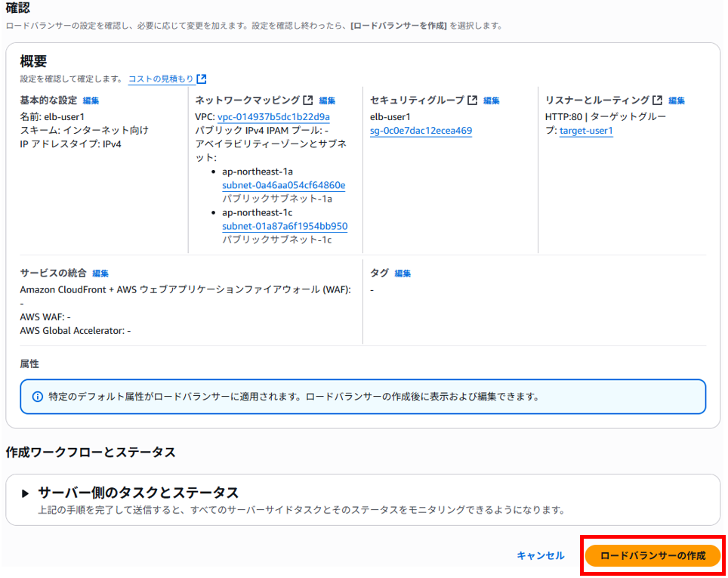728x578 pixels.
Task: Select text IP アドレスタイプ: IPv4
Action: 70,144
